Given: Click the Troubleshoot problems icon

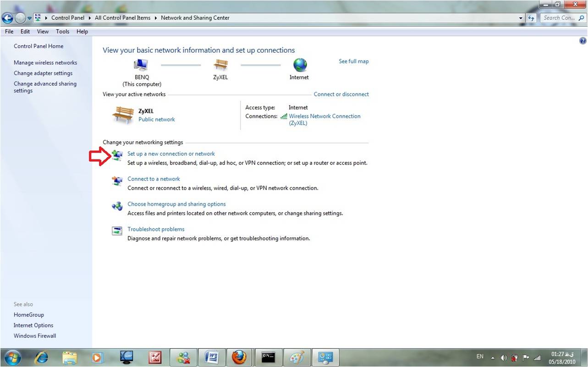Looking at the screenshot, I should point(117,231).
